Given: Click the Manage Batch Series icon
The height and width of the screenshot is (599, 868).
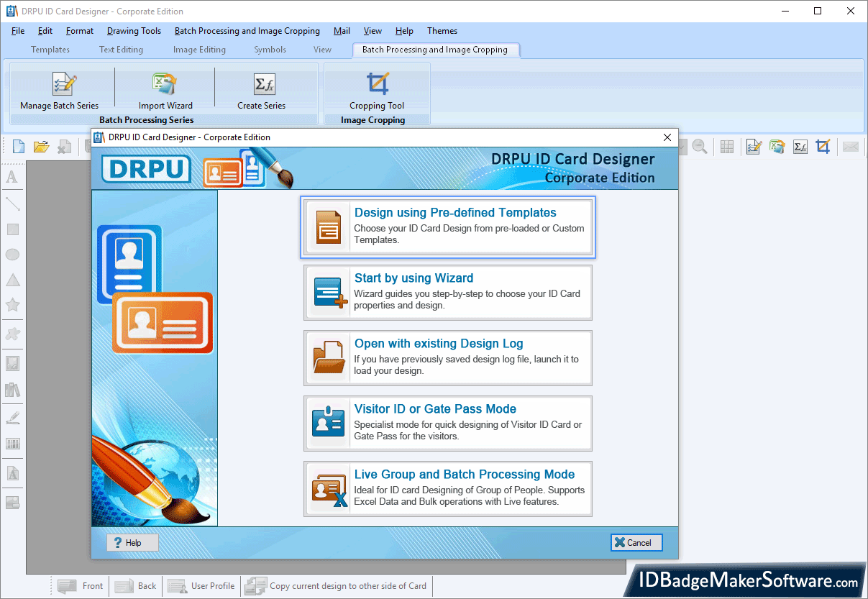Looking at the screenshot, I should click(63, 85).
